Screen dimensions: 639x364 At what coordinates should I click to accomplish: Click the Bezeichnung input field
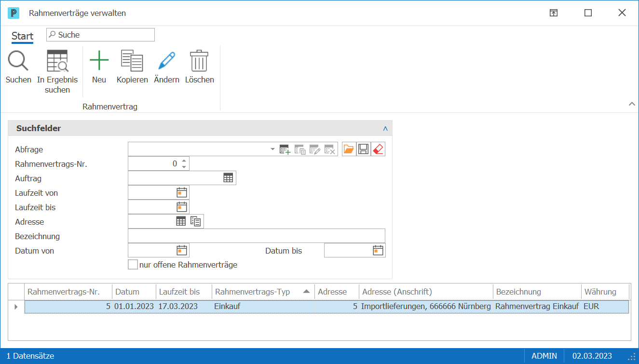(x=257, y=236)
